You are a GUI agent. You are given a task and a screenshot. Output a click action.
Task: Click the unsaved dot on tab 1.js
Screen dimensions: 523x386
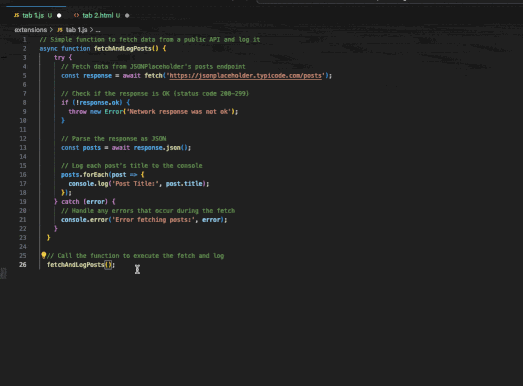[x=59, y=15]
